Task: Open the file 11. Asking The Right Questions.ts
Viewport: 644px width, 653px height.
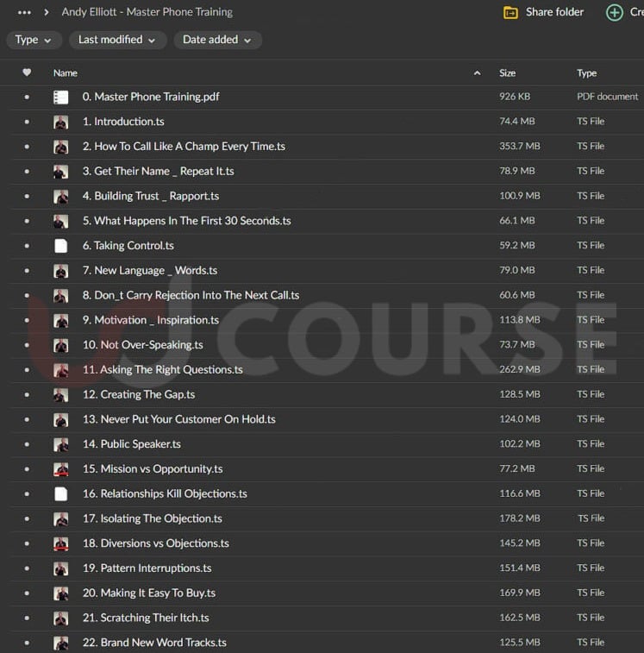Action: [163, 370]
